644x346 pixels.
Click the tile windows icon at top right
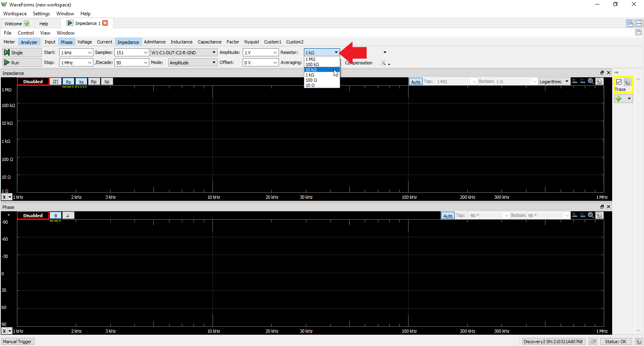(x=639, y=23)
